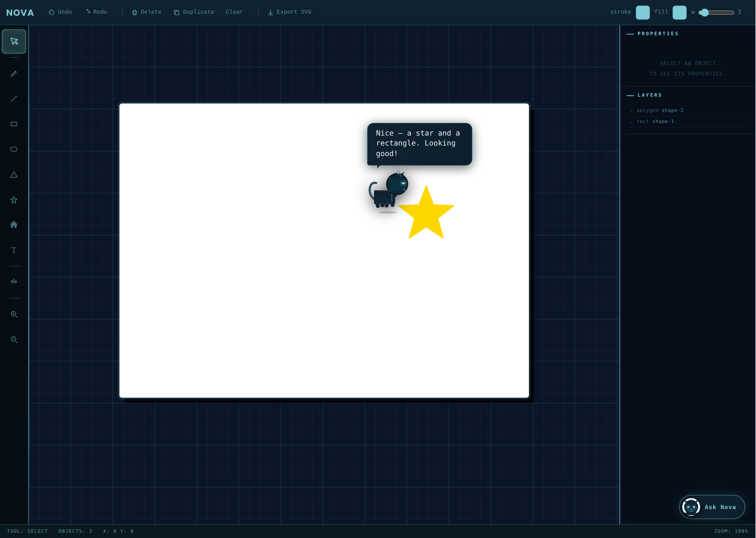
Task: Undo the last action
Action: click(x=60, y=12)
